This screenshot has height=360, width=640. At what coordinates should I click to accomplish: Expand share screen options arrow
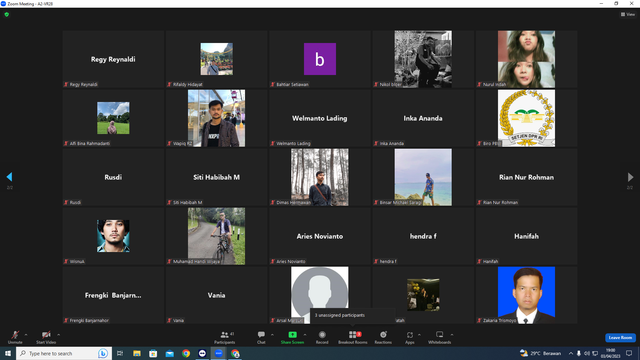coord(305,335)
